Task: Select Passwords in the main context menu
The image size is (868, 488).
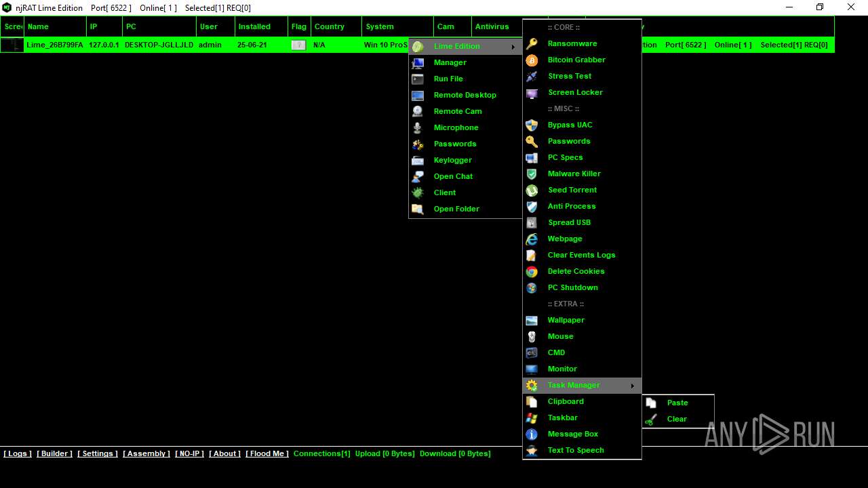Action: pos(455,144)
